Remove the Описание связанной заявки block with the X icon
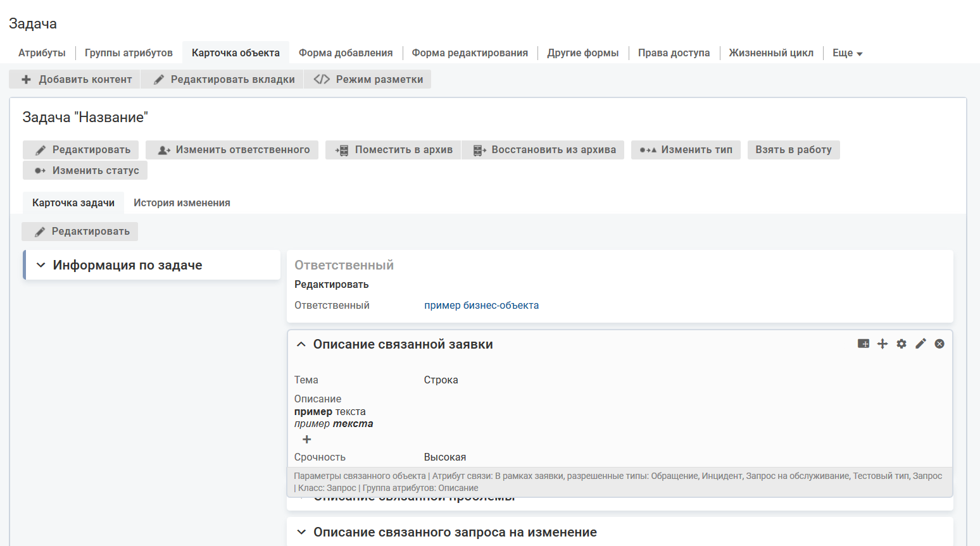 pyautogui.click(x=939, y=344)
